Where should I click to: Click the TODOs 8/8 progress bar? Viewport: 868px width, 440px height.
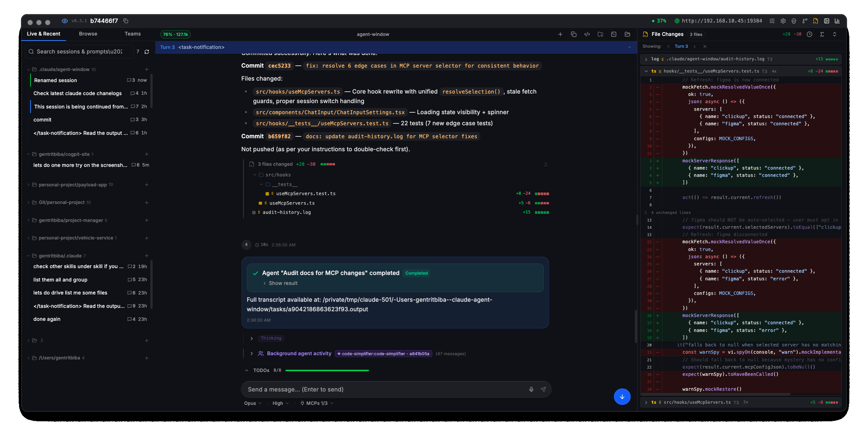327,370
